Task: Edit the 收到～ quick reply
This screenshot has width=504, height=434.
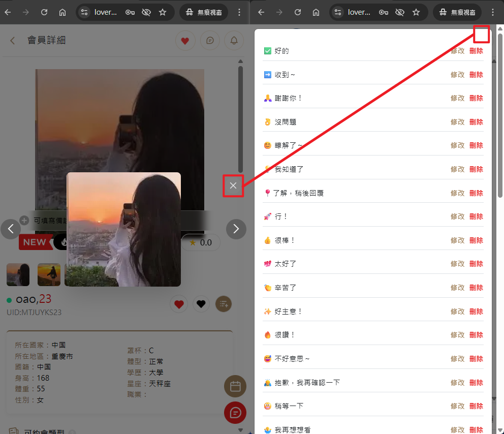Action: tap(457, 75)
